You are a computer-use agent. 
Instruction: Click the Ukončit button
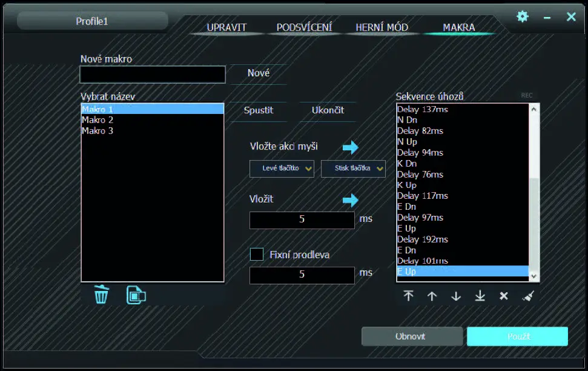328,110
